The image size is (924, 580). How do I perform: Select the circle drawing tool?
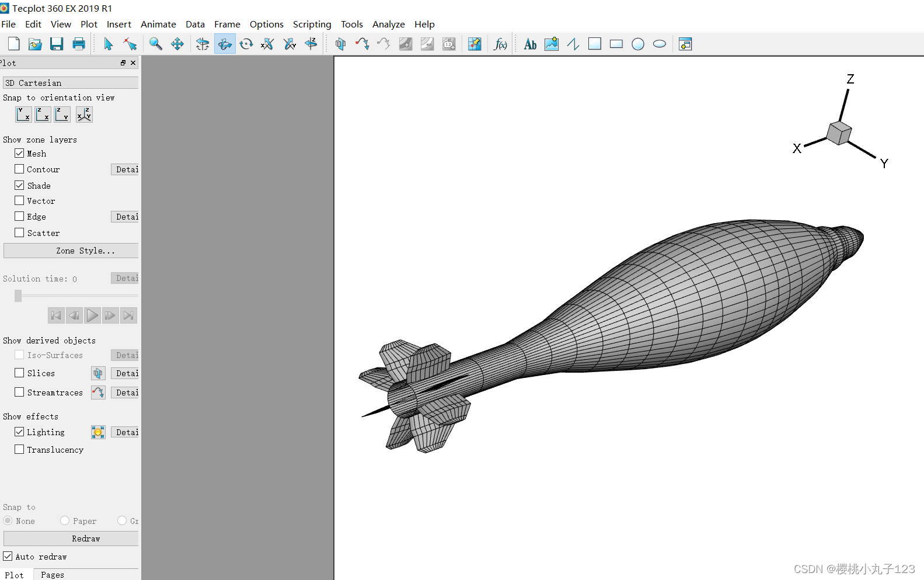(x=638, y=44)
